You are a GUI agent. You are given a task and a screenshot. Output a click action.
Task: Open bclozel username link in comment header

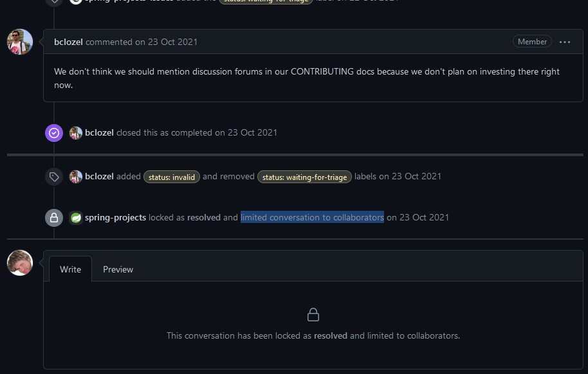[x=68, y=42]
